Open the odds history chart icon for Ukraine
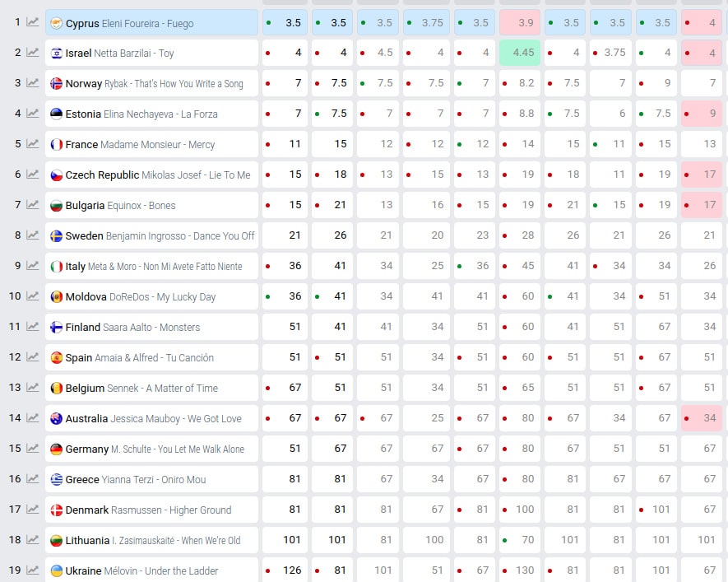728x582 pixels. tap(33, 570)
